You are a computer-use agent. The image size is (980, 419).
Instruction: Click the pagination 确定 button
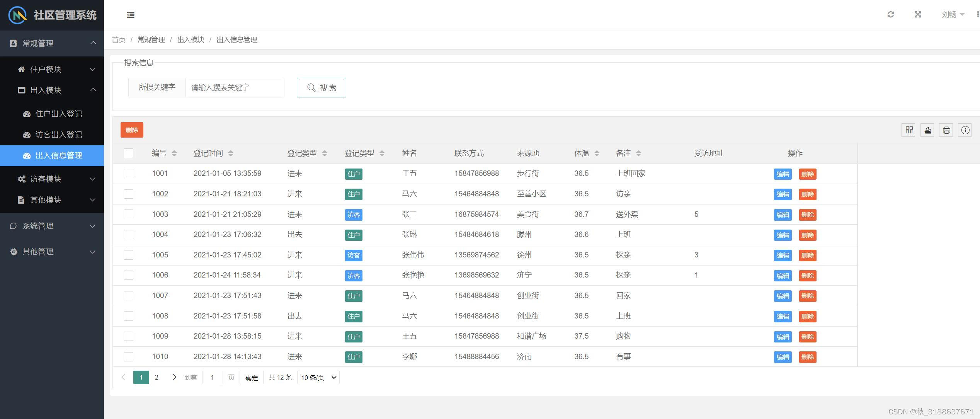[252, 378]
